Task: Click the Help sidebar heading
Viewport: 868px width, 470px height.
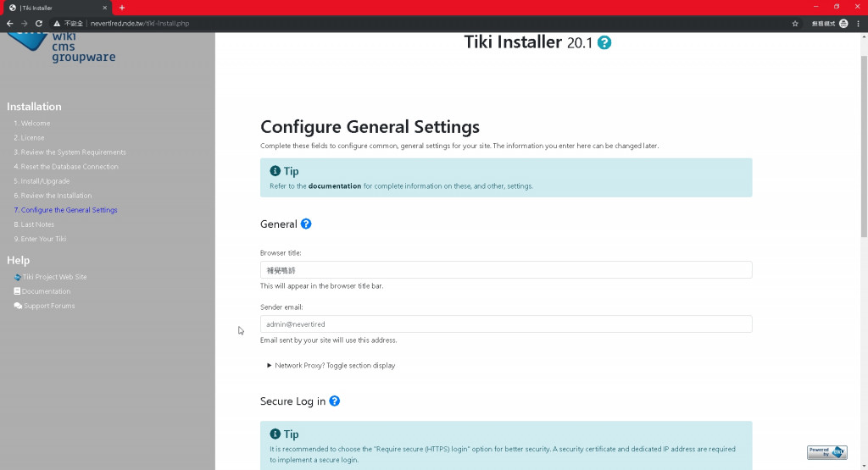Action: (19, 261)
